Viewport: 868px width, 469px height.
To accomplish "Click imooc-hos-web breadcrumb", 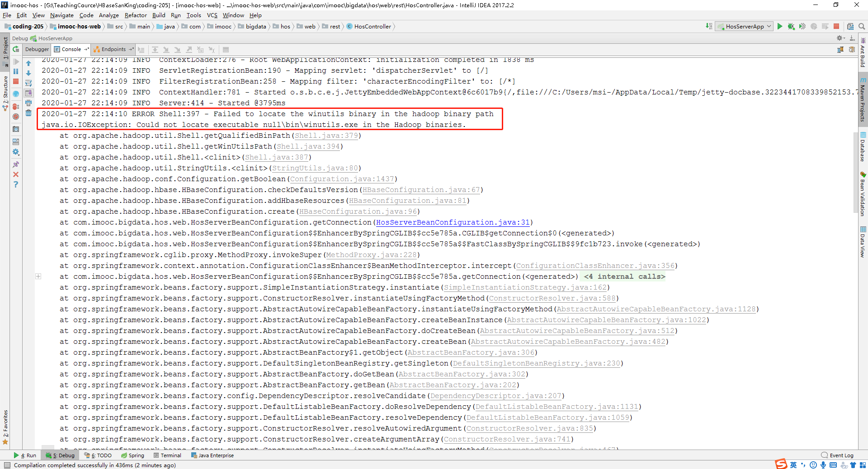I will [76, 26].
